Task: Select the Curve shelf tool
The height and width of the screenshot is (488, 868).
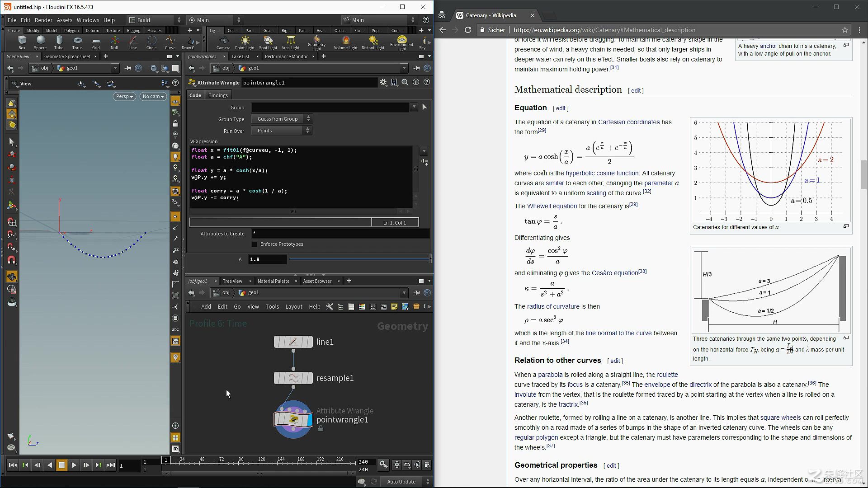Action: point(170,42)
